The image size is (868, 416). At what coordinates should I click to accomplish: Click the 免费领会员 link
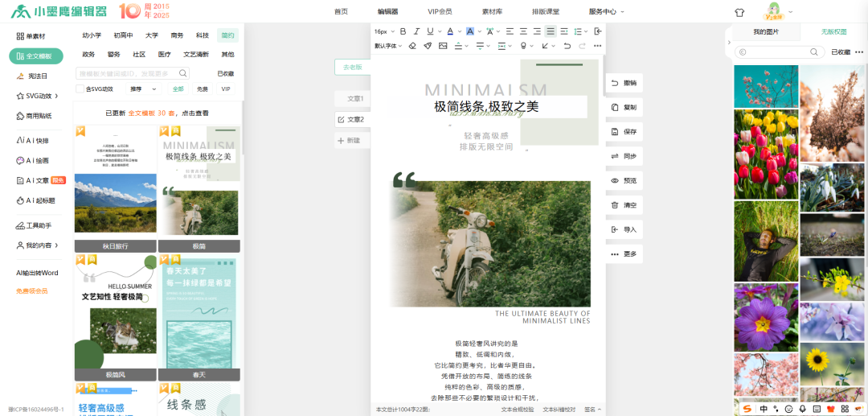(31, 290)
